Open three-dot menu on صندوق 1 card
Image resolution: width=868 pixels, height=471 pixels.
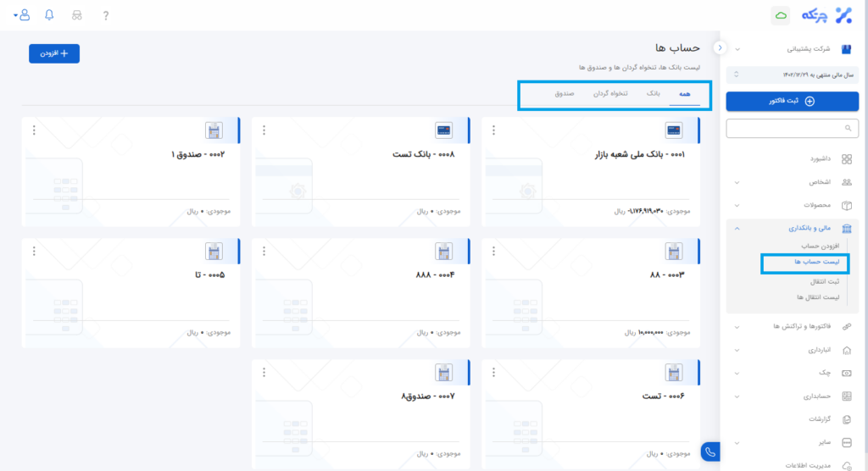tap(34, 130)
